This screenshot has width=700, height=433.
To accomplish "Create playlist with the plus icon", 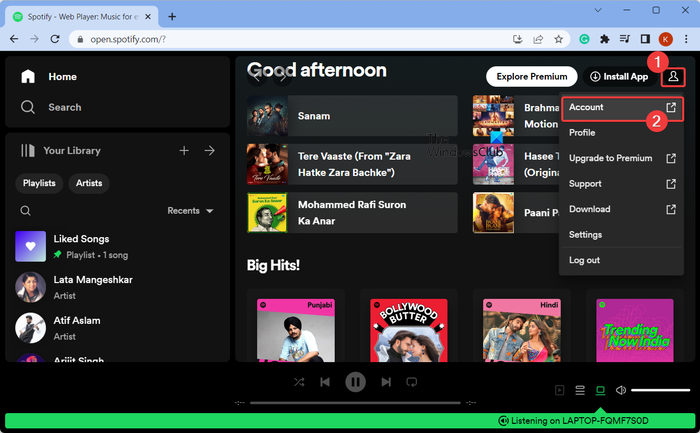I will pos(184,151).
